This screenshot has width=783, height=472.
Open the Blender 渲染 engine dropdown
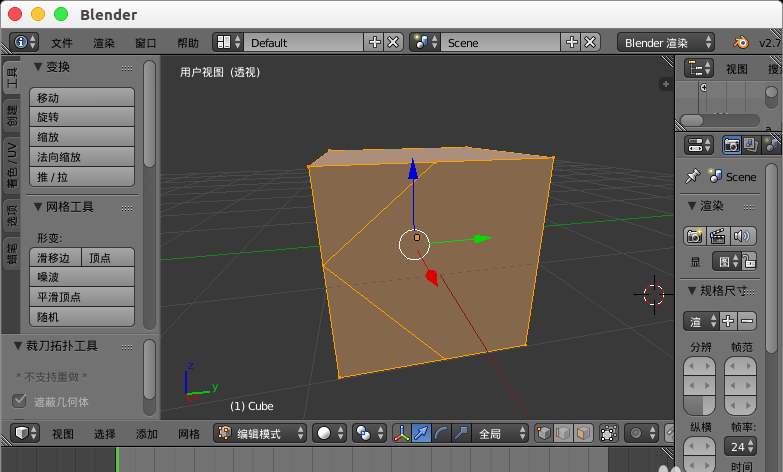point(666,42)
